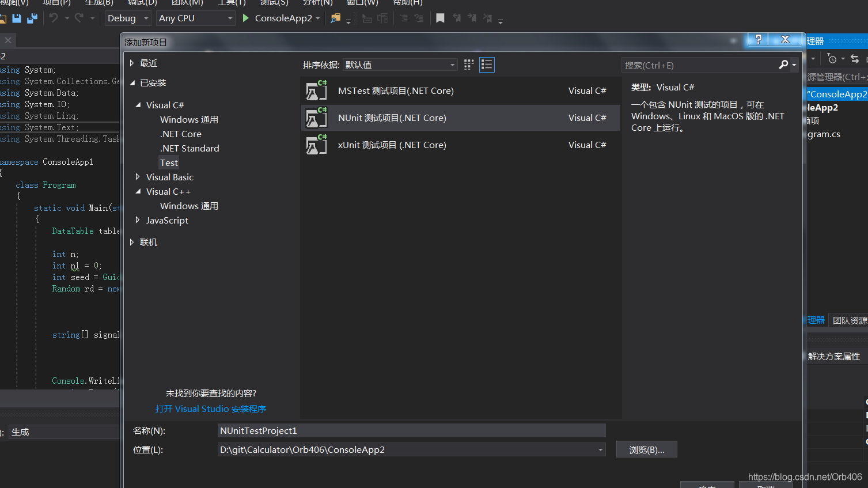Open the 帮助(H) menu
Viewport: 868px width, 488px height.
click(408, 3)
